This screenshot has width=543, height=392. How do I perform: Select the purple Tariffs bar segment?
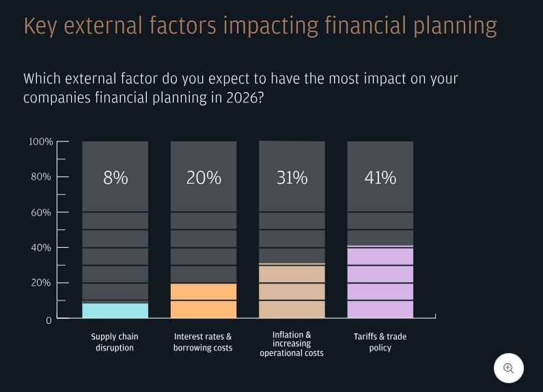point(380,282)
